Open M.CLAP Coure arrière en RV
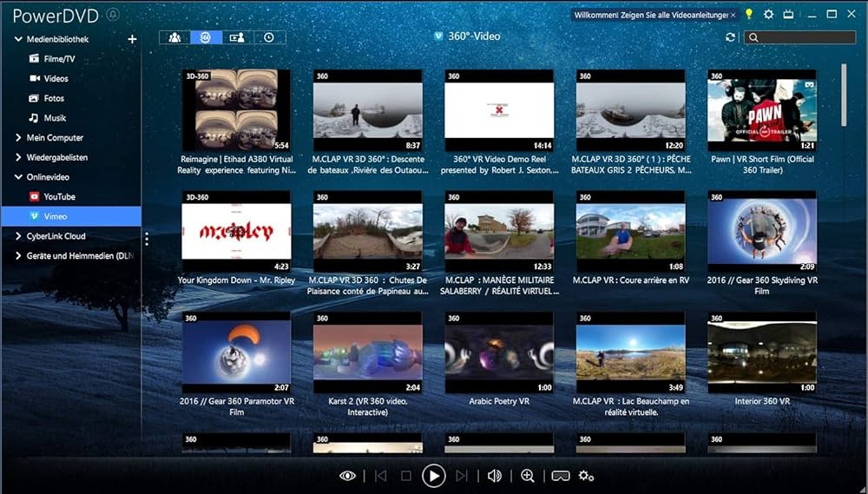The image size is (868, 494). pos(630,232)
